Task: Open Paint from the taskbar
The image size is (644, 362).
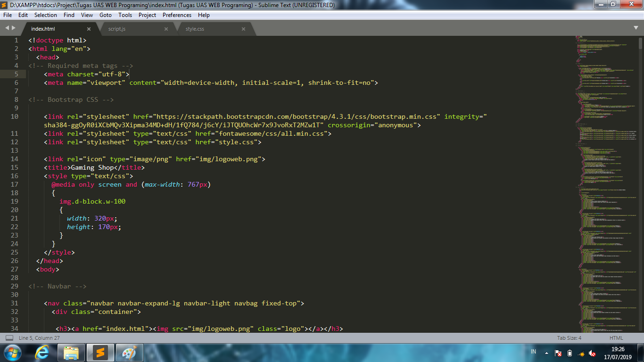Action: coord(129,352)
